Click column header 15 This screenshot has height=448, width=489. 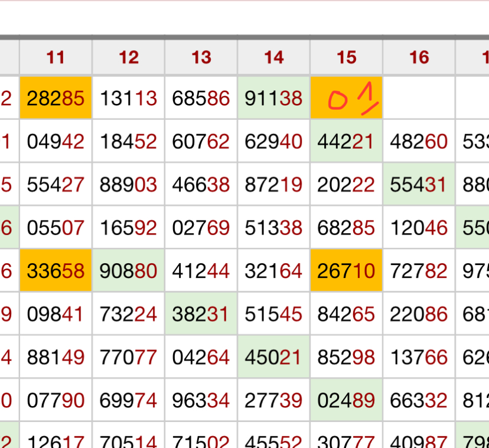[x=347, y=57]
